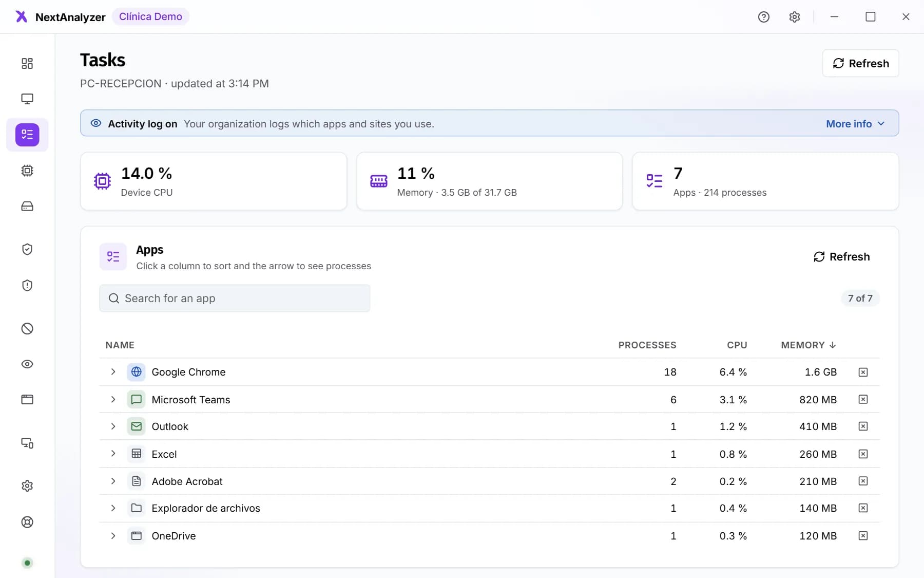Open the screen with phone icon in sidebar
The height and width of the screenshot is (578, 924).
[27, 443]
